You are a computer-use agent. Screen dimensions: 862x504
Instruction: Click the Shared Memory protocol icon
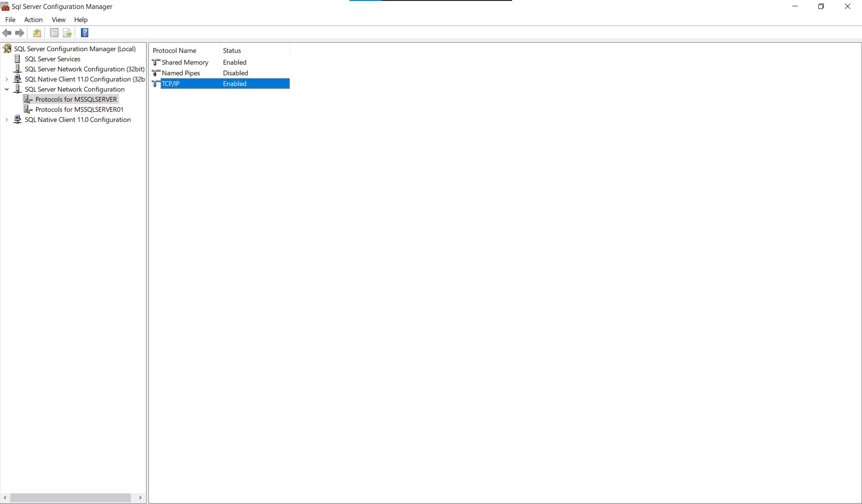[156, 62]
